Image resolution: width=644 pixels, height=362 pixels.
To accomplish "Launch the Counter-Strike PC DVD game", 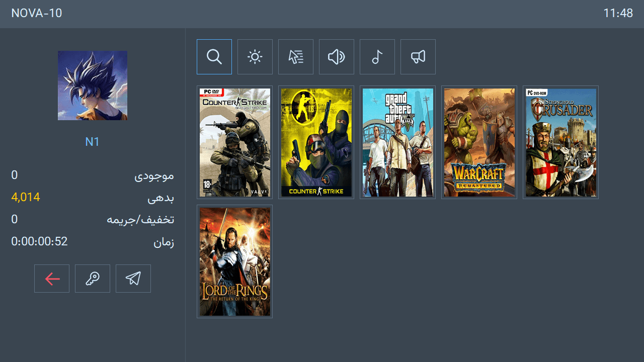I will (x=234, y=142).
